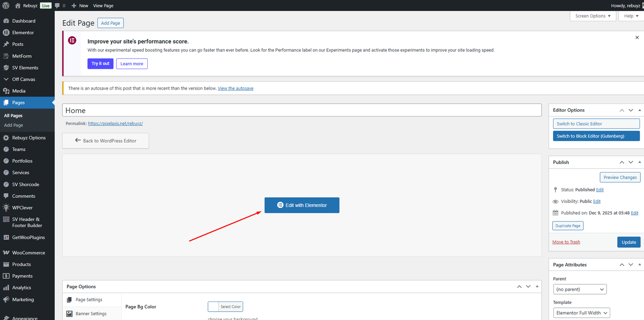644x320 pixels.
Task: Open the Screen Options dropdown
Action: pyautogui.click(x=593, y=16)
